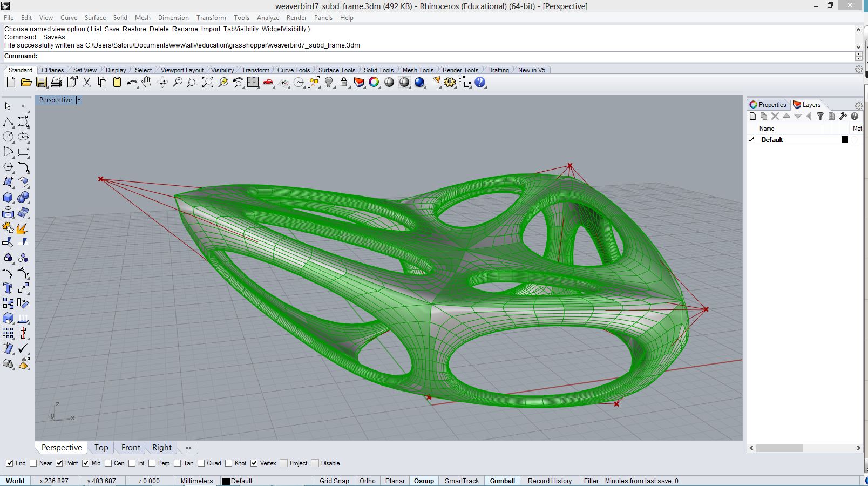Switch to the Mesh Tools toolbar tab
868x486 pixels.
(x=418, y=70)
